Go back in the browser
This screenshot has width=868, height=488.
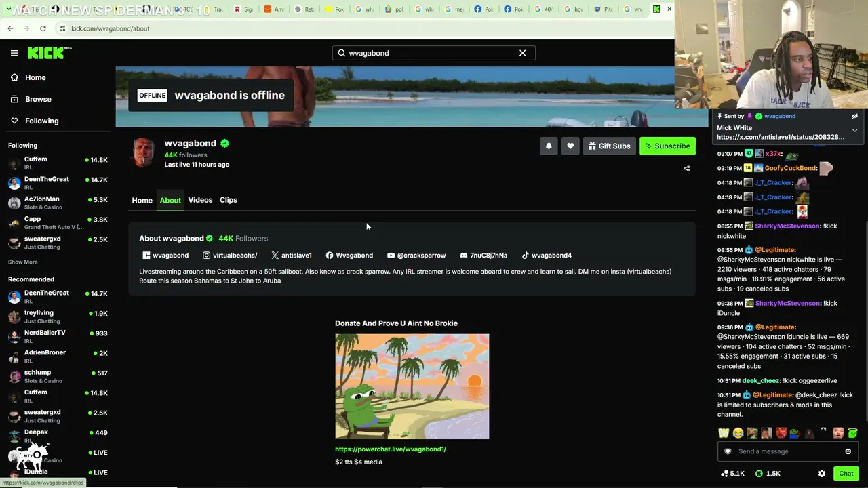(x=10, y=28)
